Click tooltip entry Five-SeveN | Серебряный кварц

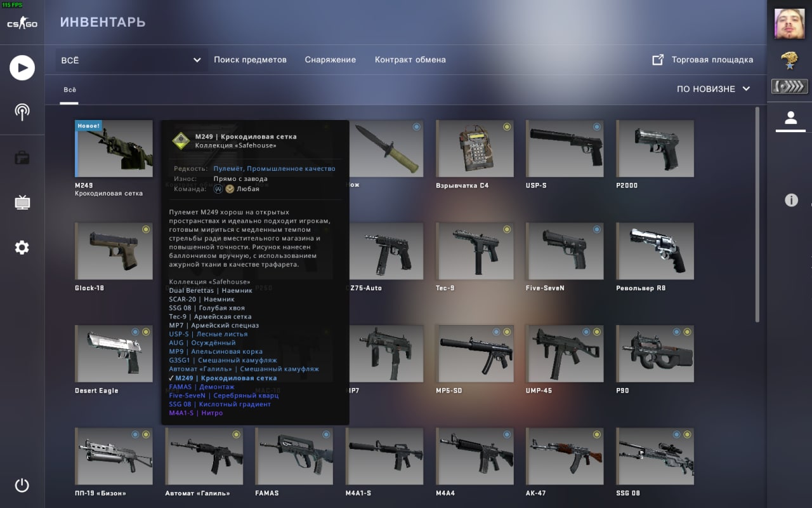pyautogui.click(x=224, y=395)
